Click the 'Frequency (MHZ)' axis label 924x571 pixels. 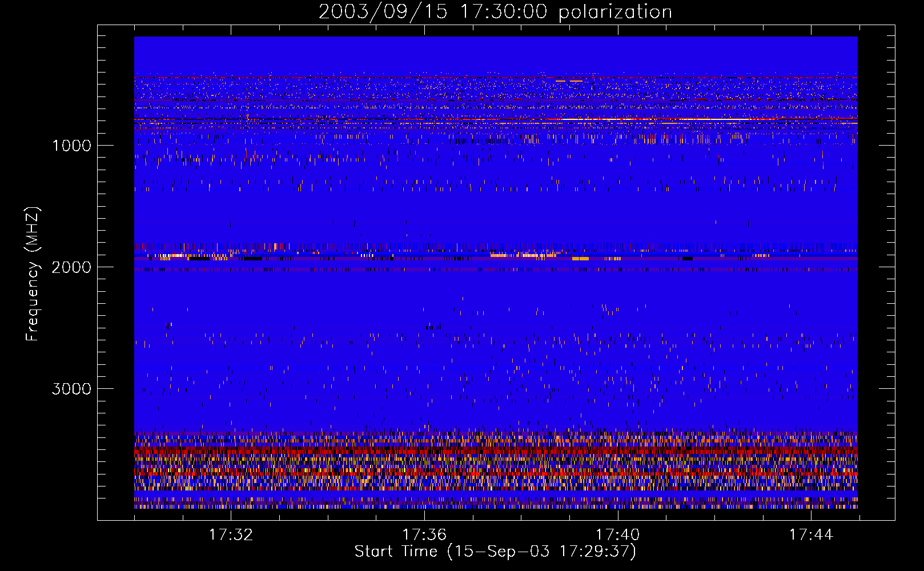pos(33,274)
